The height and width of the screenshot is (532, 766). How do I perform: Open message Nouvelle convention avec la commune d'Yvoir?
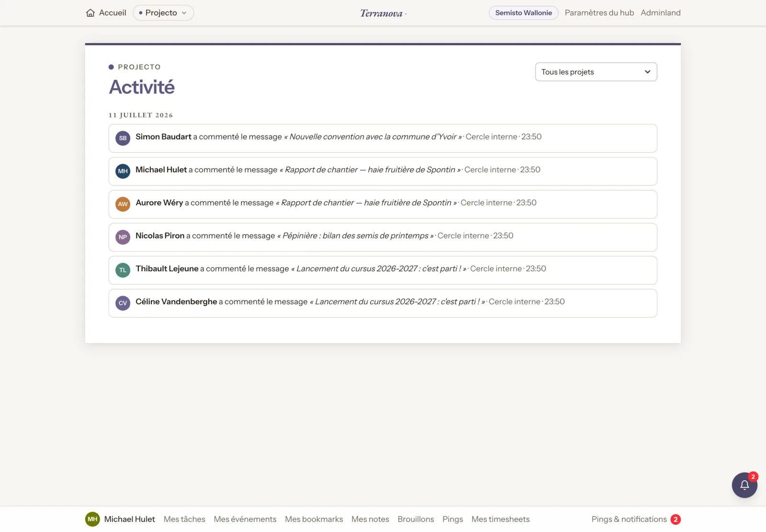pos(373,137)
